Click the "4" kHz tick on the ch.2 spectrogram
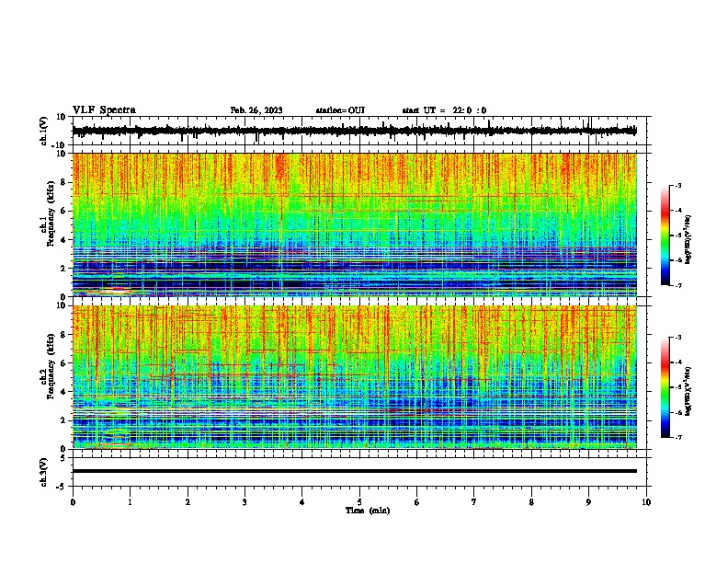Image resolution: width=728 pixels, height=563 pixels. click(x=63, y=392)
